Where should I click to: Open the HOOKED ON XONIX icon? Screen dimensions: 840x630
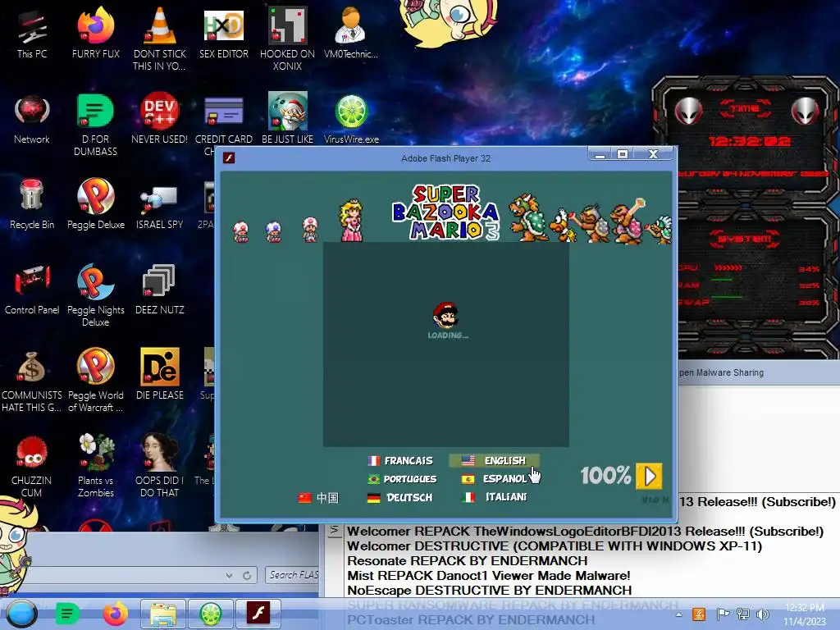pyautogui.click(x=287, y=39)
